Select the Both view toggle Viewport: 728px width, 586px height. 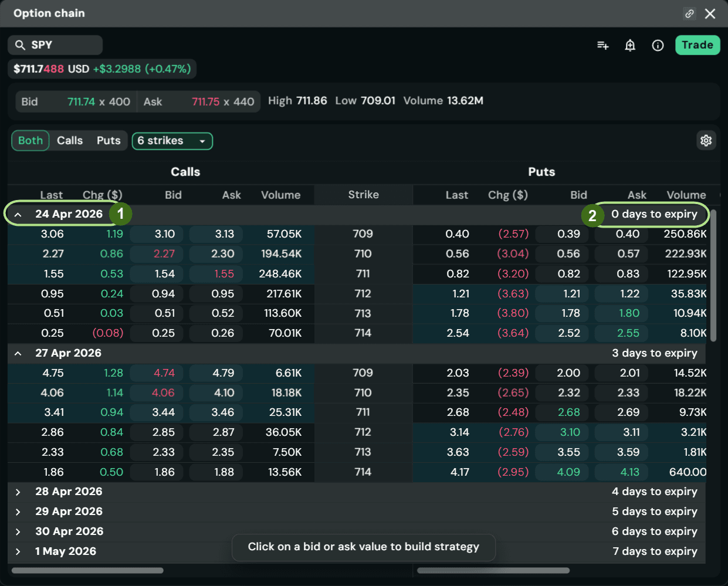pyautogui.click(x=31, y=141)
